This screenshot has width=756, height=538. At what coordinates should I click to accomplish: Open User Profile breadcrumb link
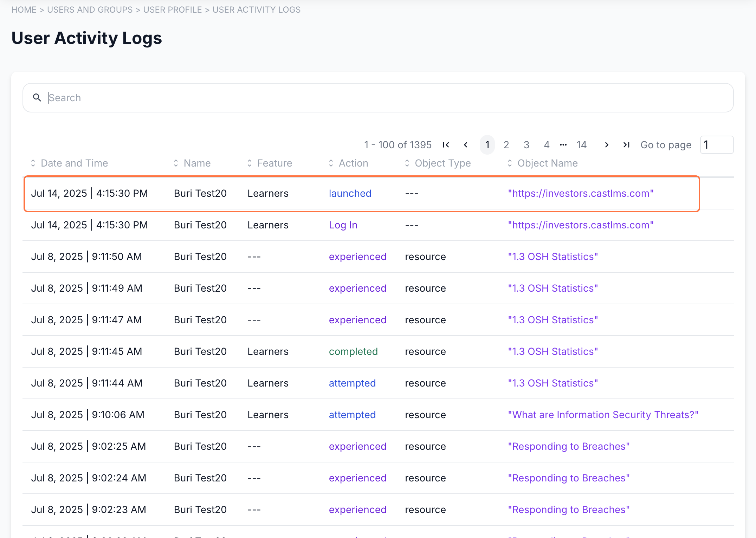pos(173,9)
